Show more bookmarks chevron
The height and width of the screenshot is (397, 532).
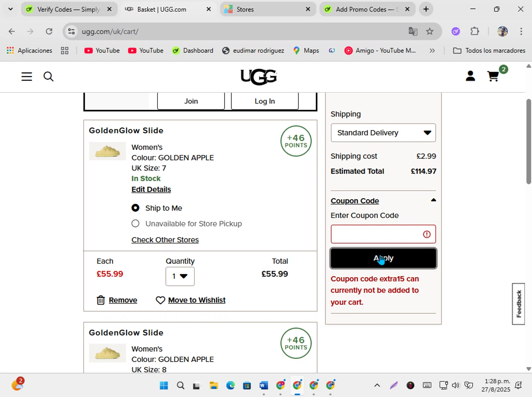[432, 50]
